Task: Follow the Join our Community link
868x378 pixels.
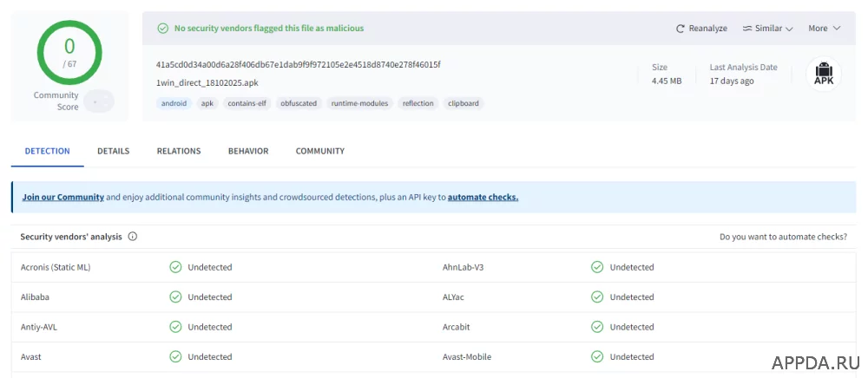Action: [63, 198]
